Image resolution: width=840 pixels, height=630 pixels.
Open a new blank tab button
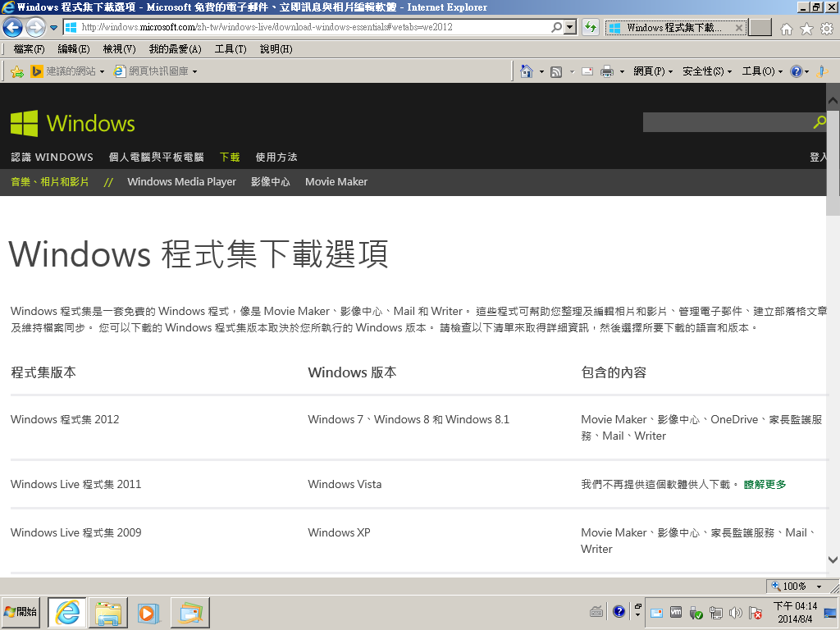[x=760, y=27]
